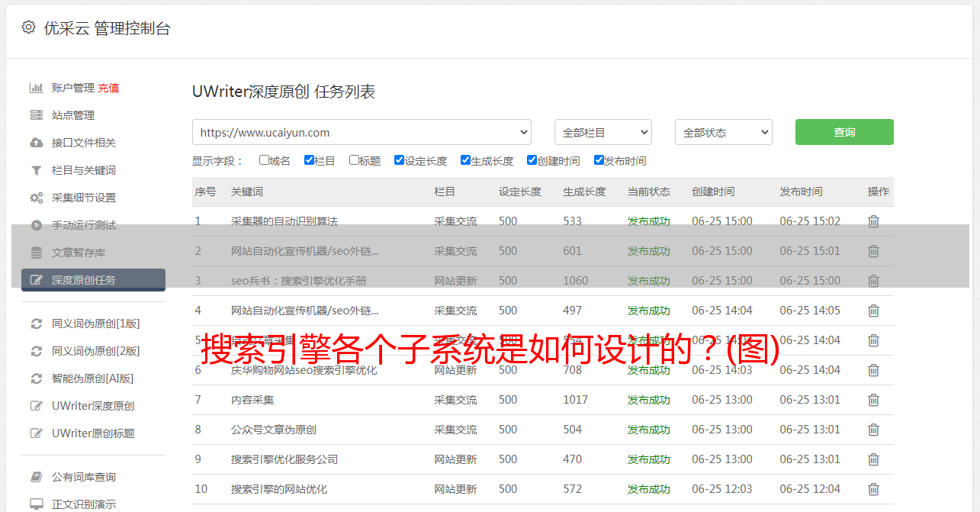This screenshot has height=512, width=980.
Task: Open 账户管理 in the sidebar
Action: coord(73,88)
